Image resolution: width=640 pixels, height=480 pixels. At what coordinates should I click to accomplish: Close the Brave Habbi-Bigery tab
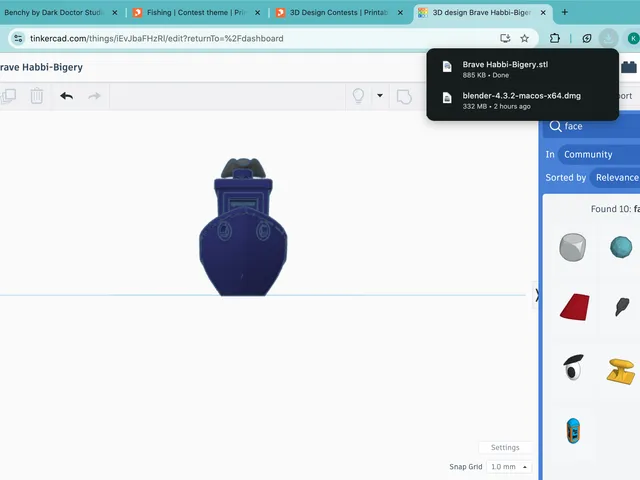tap(543, 13)
